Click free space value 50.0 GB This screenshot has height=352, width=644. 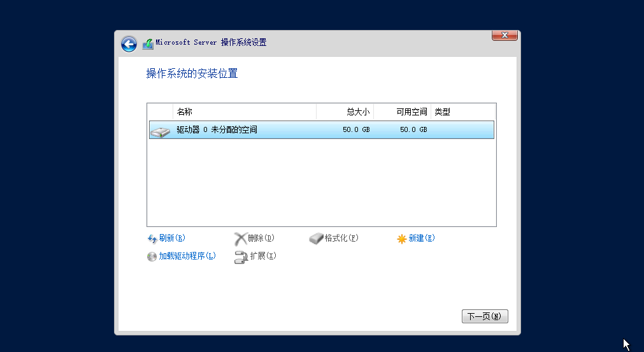pyautogui.click(x=413, y=129)
